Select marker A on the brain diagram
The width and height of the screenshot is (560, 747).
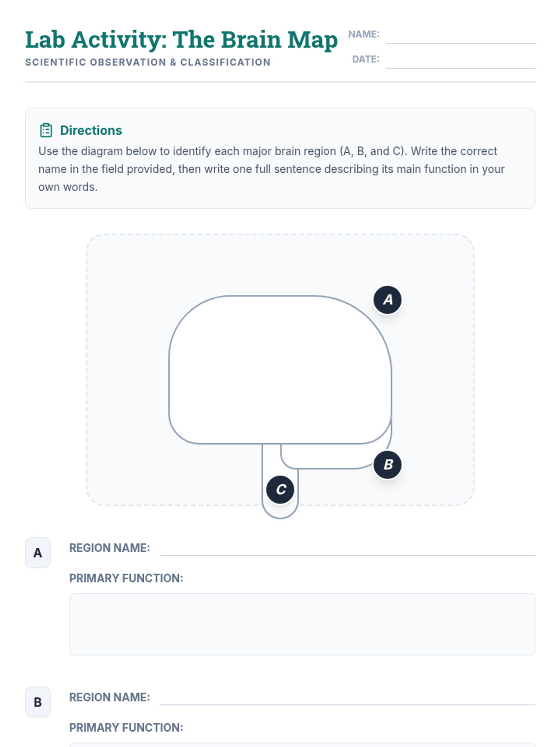coord(387,300)
